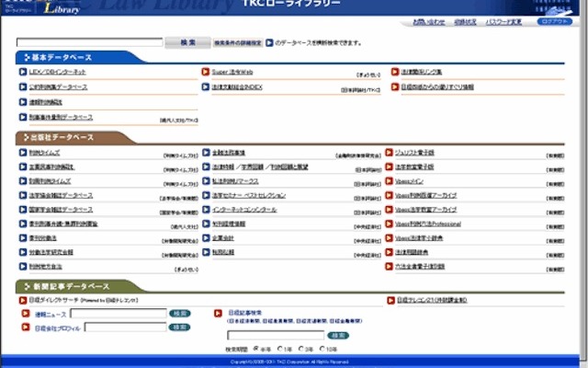Select the 3年 search period radio button
Screen dimensions: 588x368
pos(300,349)
